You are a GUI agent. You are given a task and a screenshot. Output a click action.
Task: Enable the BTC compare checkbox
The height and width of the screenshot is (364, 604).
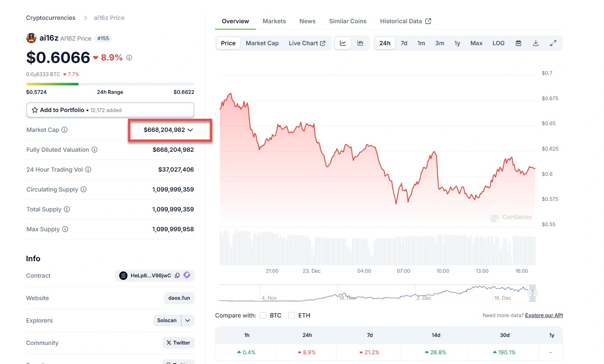263,315
